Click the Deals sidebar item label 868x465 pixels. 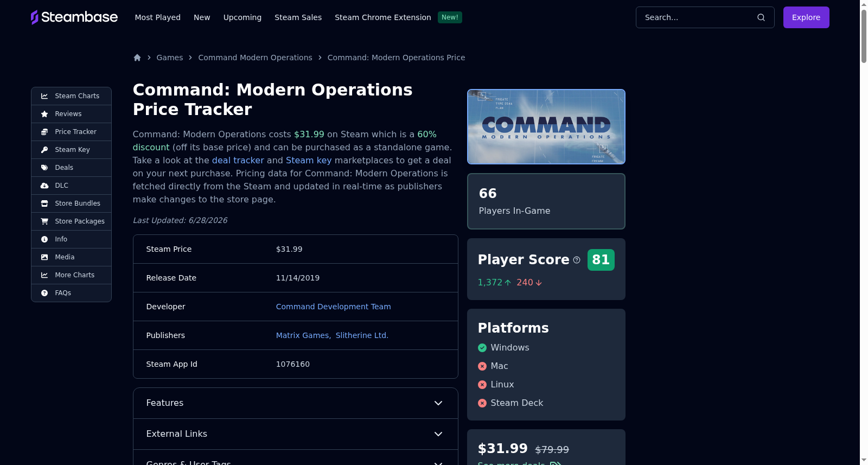(x=64, y=168)
